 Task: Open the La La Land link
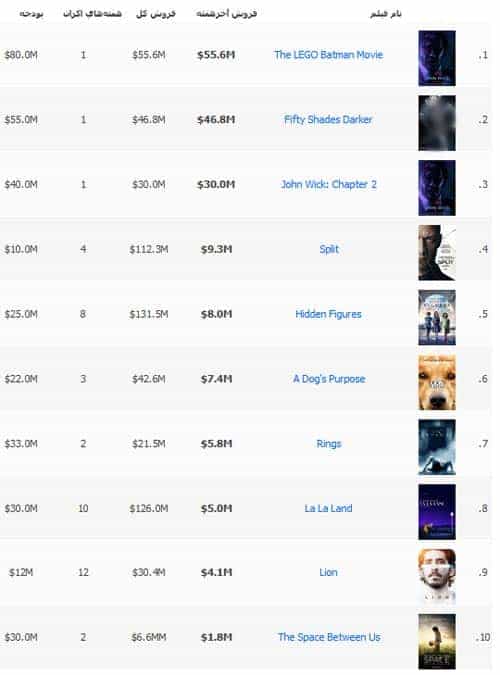(x=329, y=508)
